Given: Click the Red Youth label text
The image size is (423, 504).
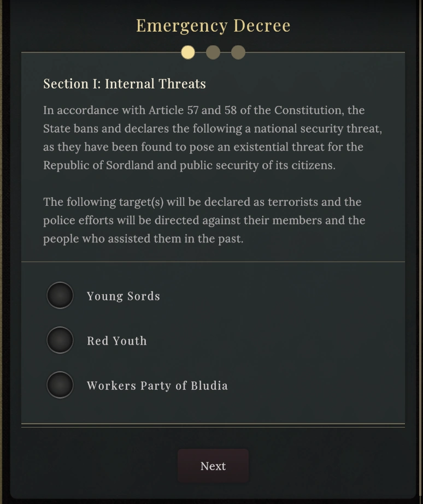Looking at the screenshot, I should tap(116, 340).
